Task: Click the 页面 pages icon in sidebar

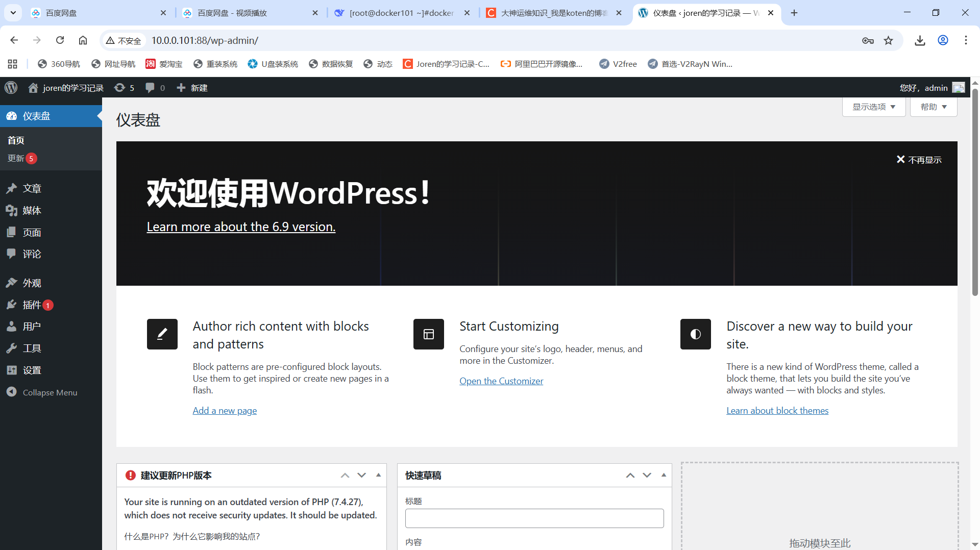Action: [x=12, y=232]
